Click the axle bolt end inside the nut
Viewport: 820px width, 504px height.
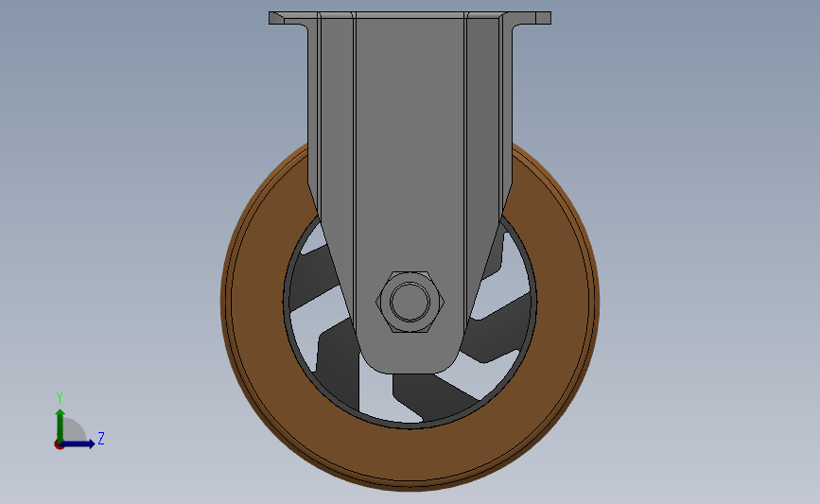click(x=410, y=302)
